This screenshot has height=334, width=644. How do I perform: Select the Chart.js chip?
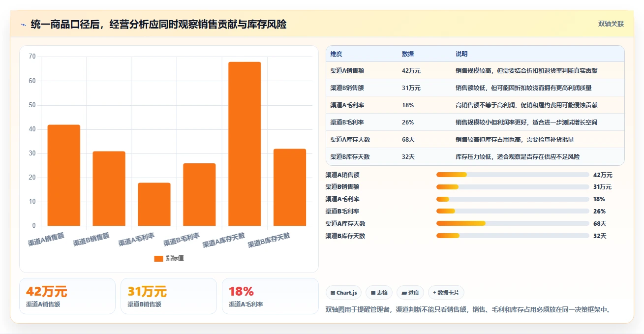click(x=343, y=293)
